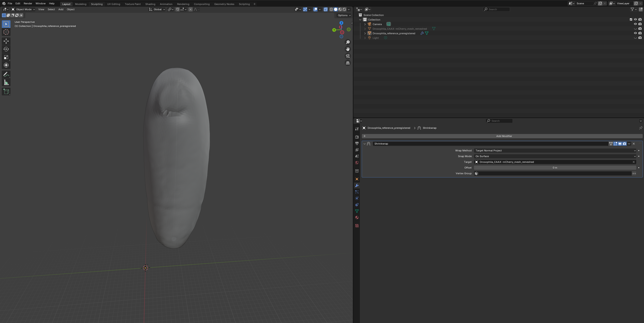Hide Drosophila_reference_preregistered in the viewport

coord(635,33)
